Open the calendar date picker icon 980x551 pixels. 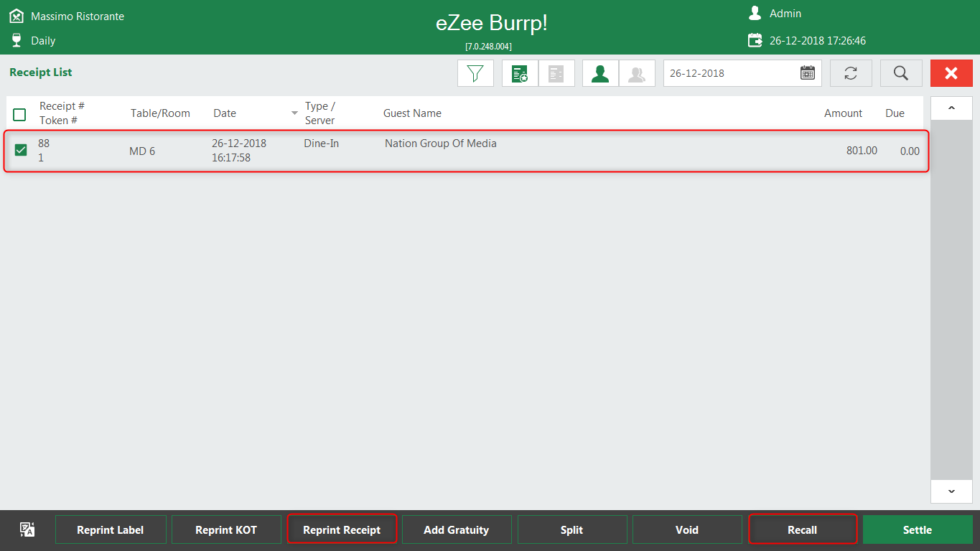[808, 73]
